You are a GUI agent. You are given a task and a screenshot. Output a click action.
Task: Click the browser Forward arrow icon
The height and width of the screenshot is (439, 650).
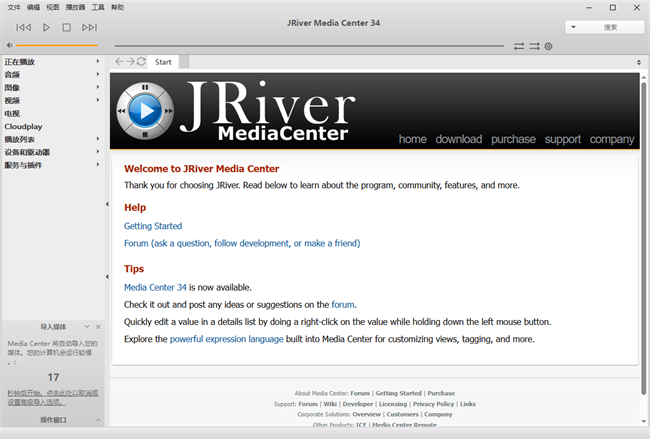pyautogui.click(x=130, y=62)
